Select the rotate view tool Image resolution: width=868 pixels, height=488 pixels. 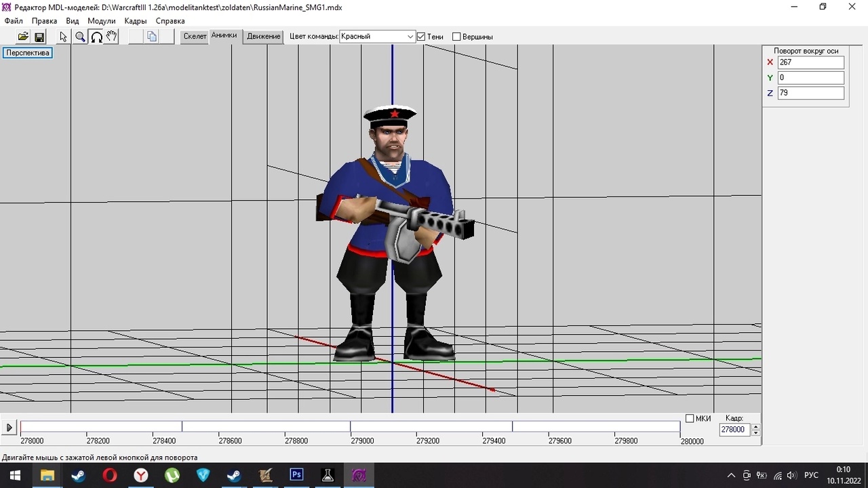coord(96,37)
